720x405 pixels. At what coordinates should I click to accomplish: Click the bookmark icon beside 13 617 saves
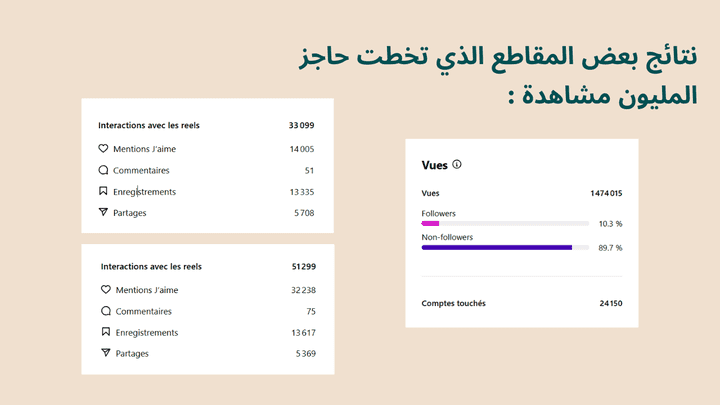[x=106, y=332]
